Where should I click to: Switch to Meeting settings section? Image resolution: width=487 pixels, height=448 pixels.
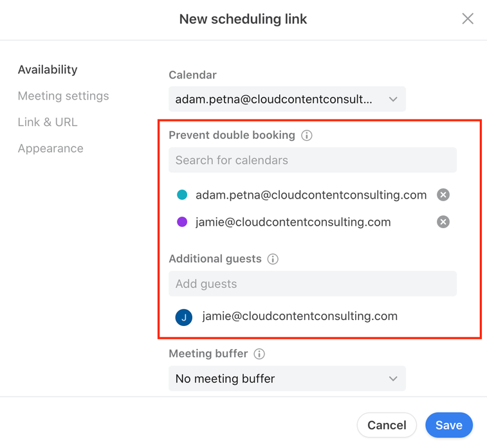click(x=63, y=96)
